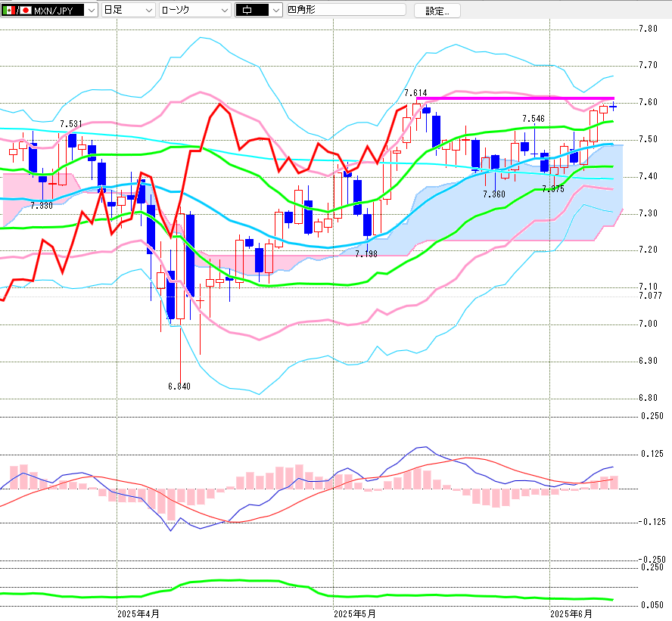Click the 7.198 price label
Image resolution: width=672 pixels, height=621 pixels.
point(366,254)
